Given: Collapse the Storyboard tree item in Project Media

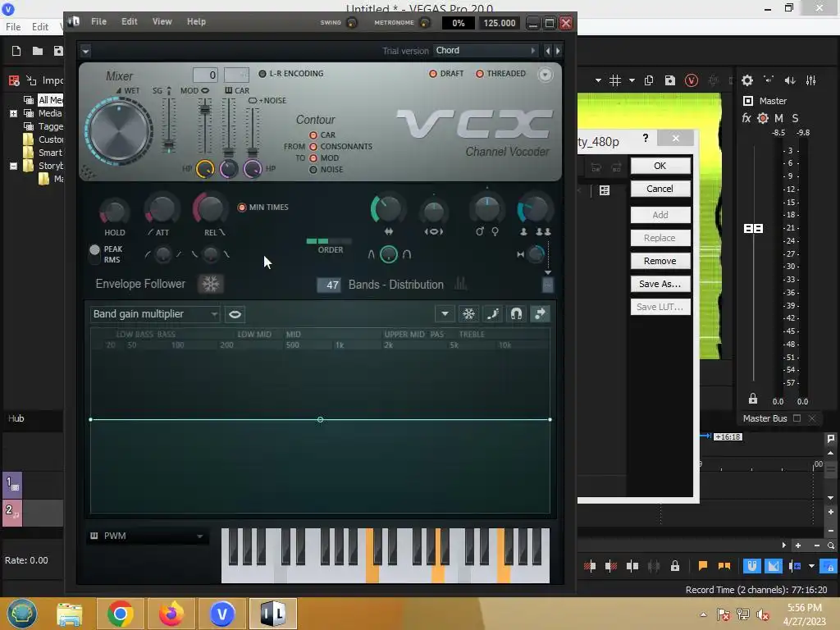Looking at the screenshot, I should pyautogui.click(x=13, y=166).
